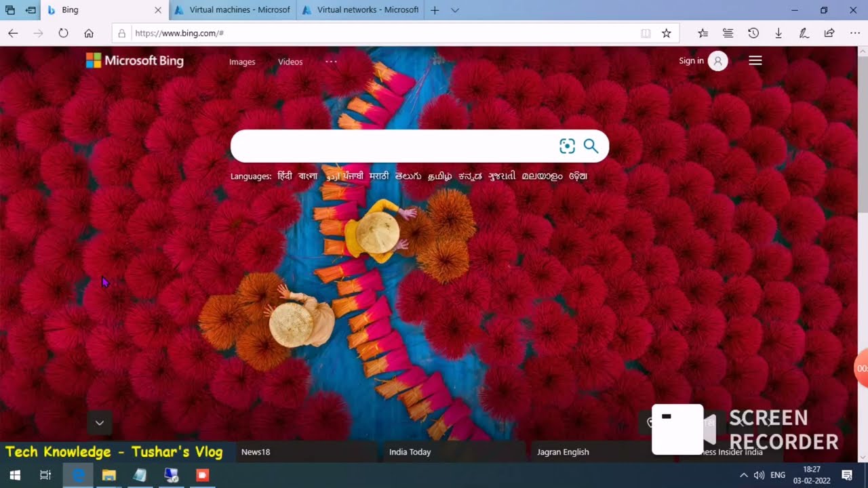Open the Videos menu link

point(290,62)
